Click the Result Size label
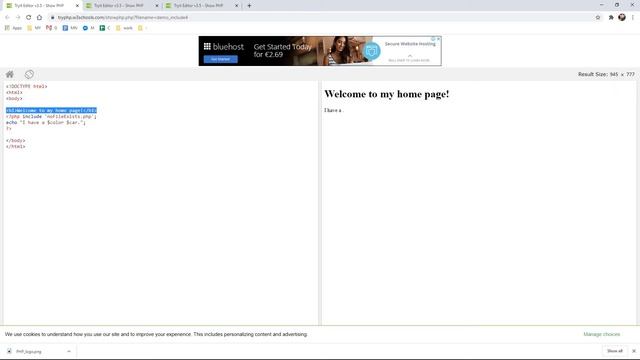This screenshot has height=360, width=640. pos(606,74)
